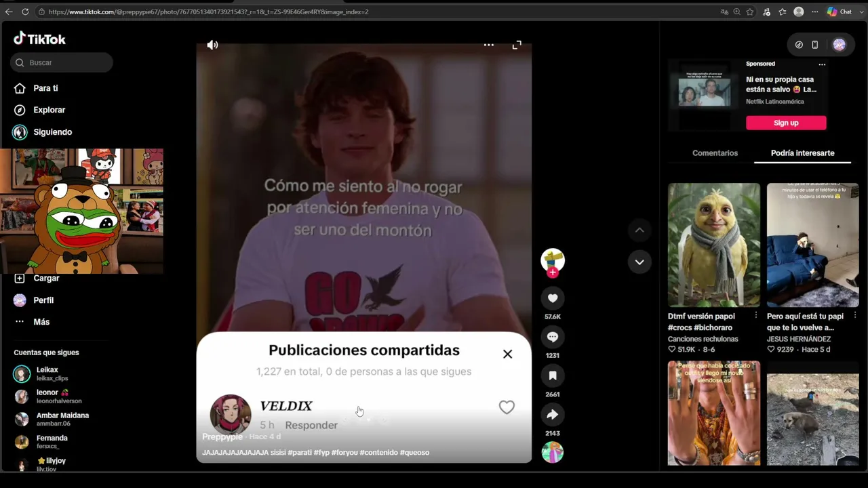Click the browser zoom magnifier icon
This screenshot has width=868, height=488.
[x=737, y=12]
